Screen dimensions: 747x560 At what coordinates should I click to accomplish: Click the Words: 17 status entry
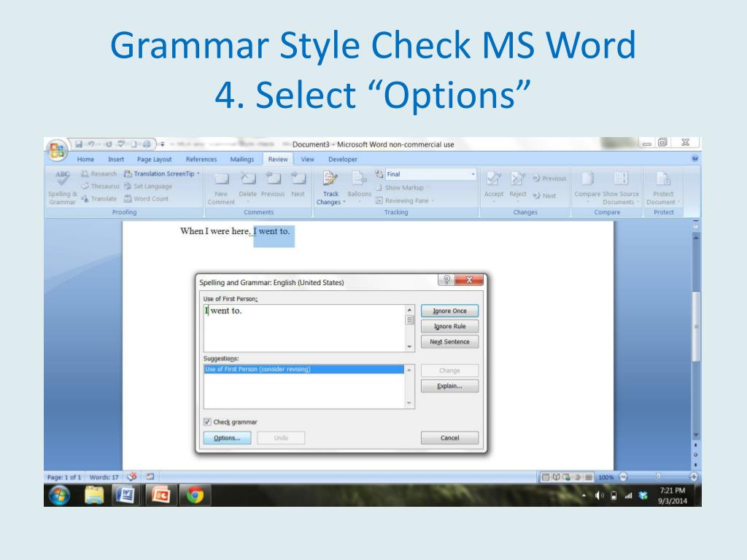(104, 477)
